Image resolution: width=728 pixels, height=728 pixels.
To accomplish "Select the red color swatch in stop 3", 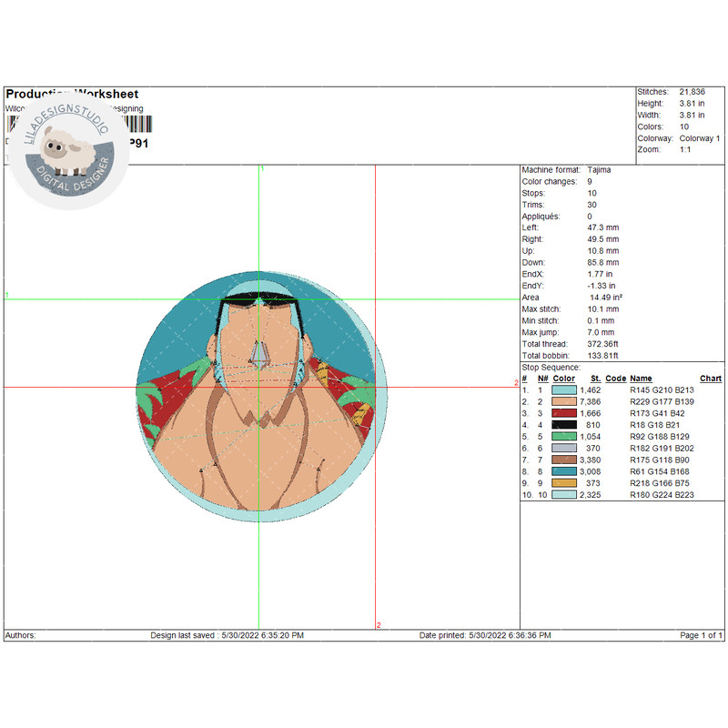I will tap(563, 413).
